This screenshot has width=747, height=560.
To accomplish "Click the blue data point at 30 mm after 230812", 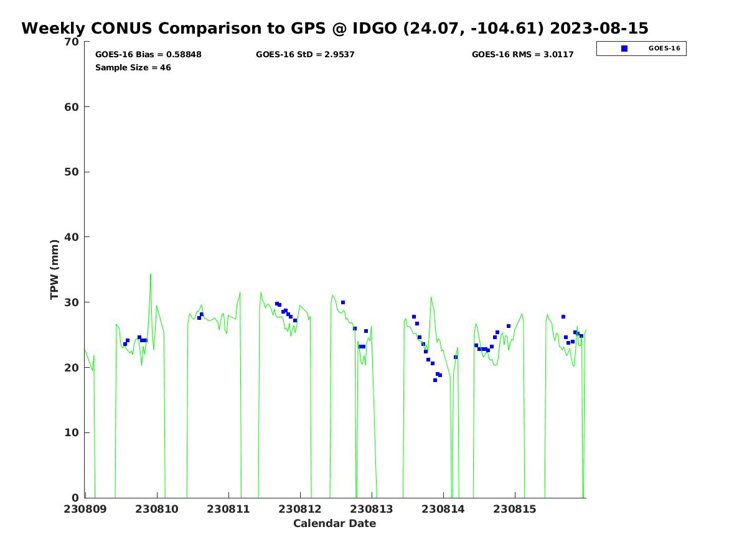I will [x=343, y=302].
